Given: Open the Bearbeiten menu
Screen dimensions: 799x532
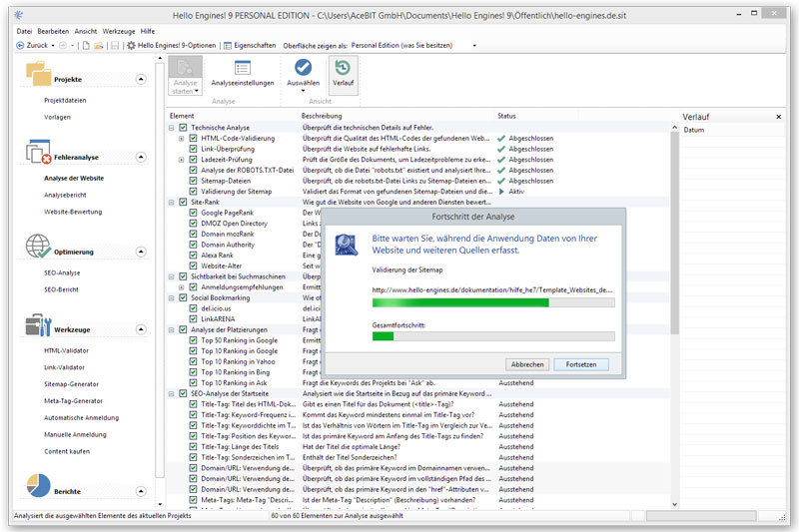Looking at the screenshot, I should [x=53, y=31].
